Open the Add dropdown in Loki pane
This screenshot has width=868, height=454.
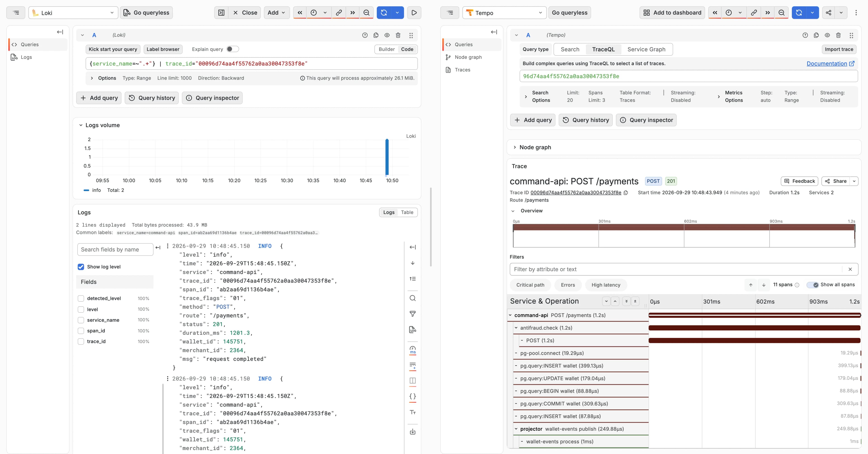tap(277, 12)
